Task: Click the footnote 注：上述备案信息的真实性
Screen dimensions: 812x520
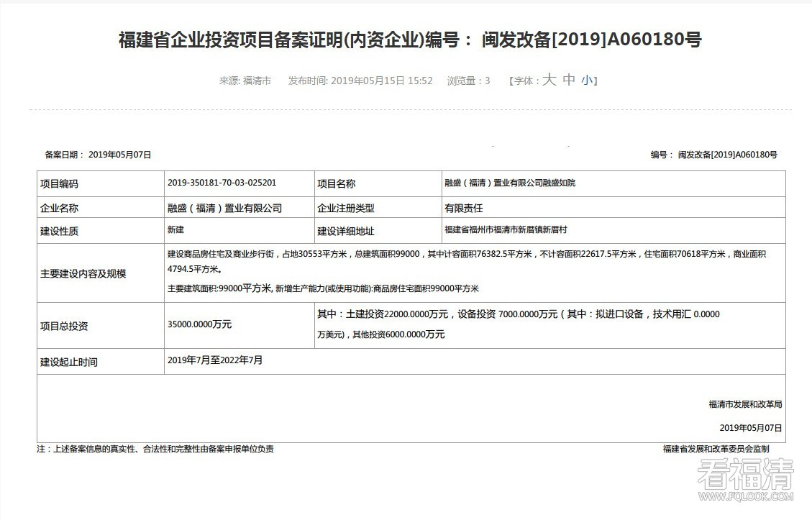Action: [x=155, y=449]
